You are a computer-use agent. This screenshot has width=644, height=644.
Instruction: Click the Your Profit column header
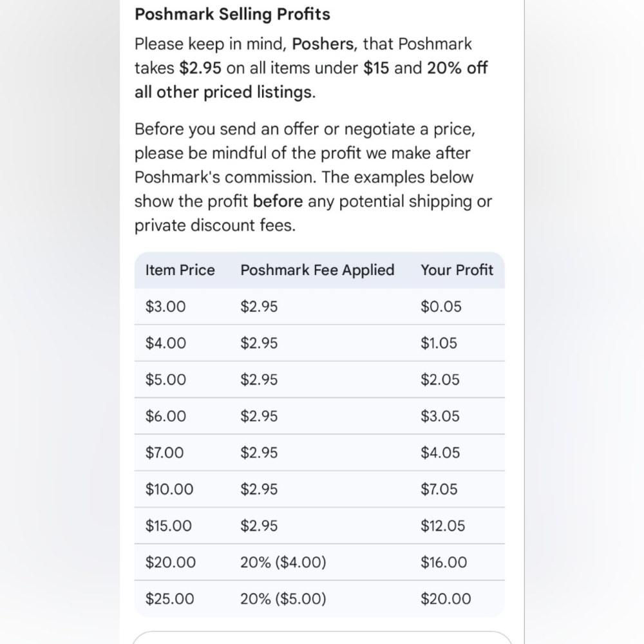[457, 270]
